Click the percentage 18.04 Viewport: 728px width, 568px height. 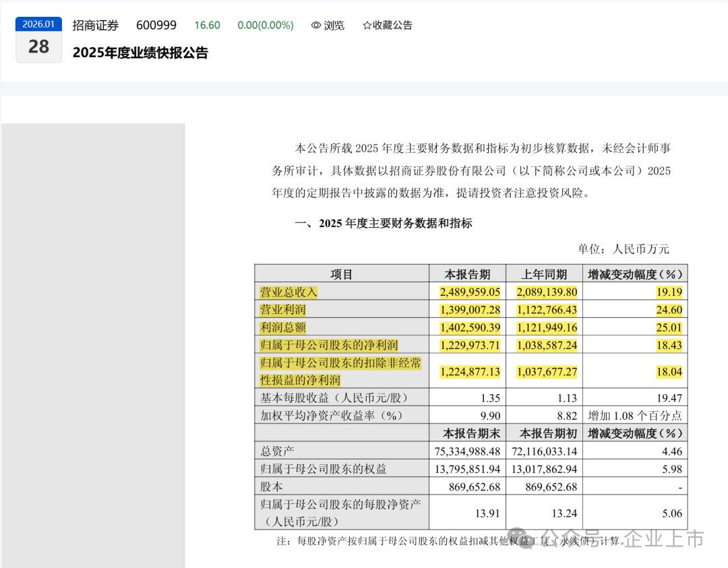pyautogui.click(x=669, y=372)
